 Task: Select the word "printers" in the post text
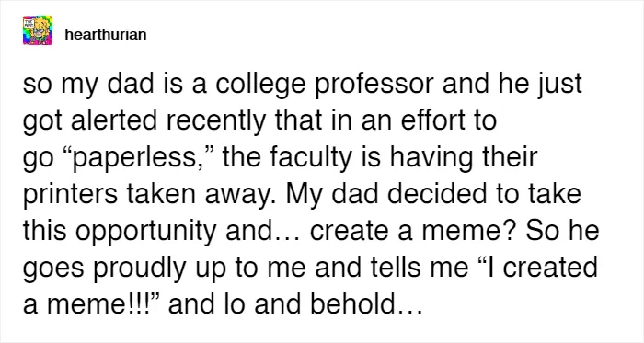coord(70,194)
